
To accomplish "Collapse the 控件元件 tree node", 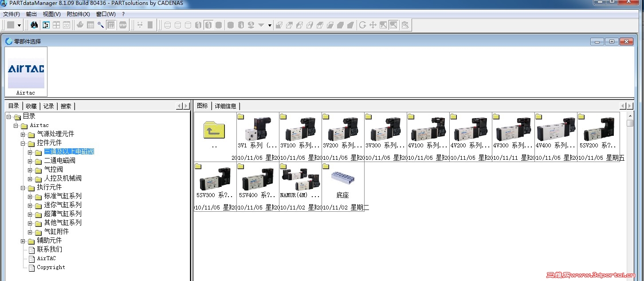I will point(23,143).
